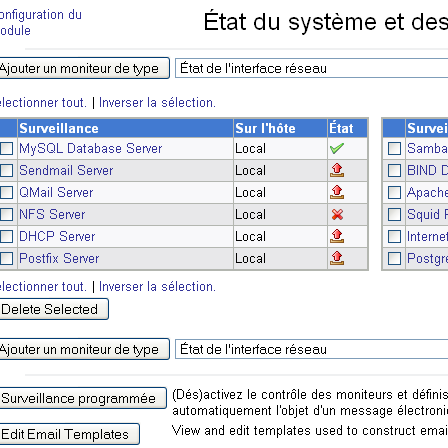This screenshot has height=448, width=448.
Task: Open the Samba monitor link
Action: [x=427, y=148]
